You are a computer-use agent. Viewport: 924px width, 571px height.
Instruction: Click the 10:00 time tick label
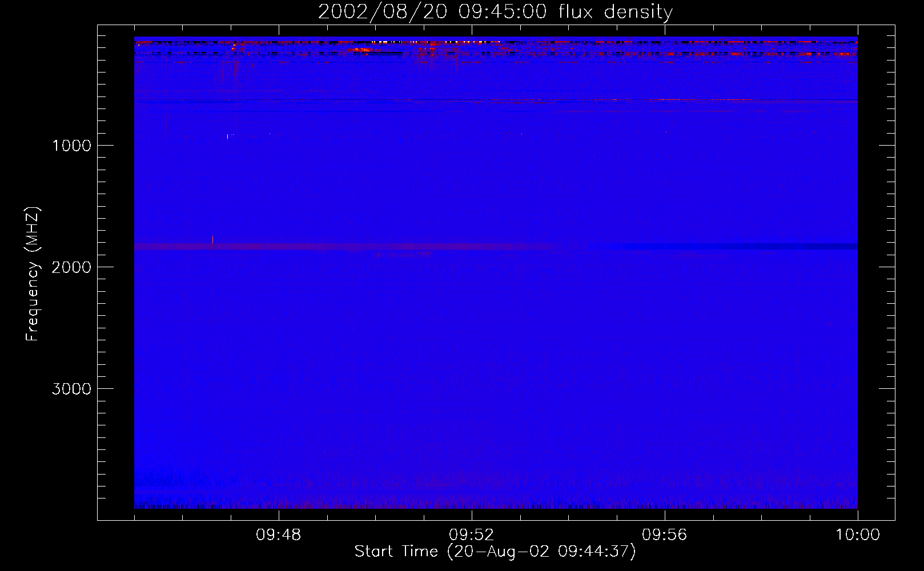point(858,535)
